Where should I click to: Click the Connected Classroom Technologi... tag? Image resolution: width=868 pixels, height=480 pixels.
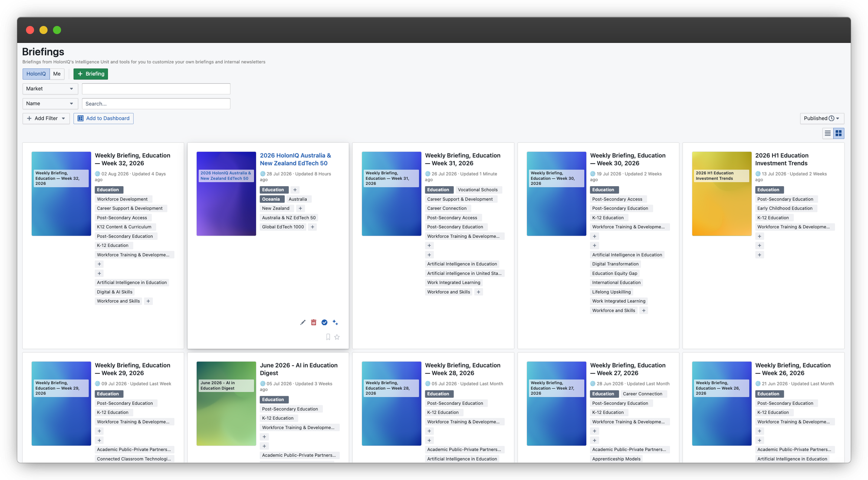coord(134,459)
